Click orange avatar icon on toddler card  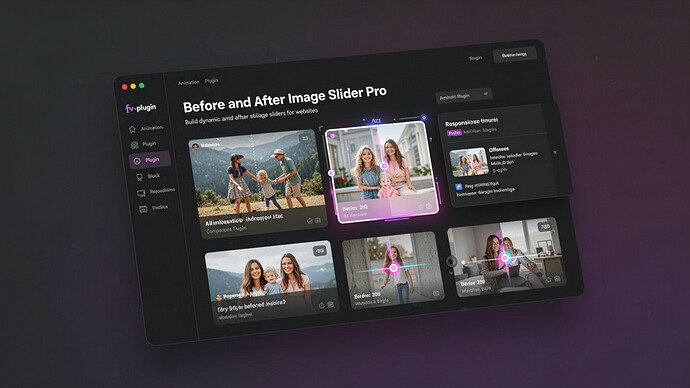[219, 298]
